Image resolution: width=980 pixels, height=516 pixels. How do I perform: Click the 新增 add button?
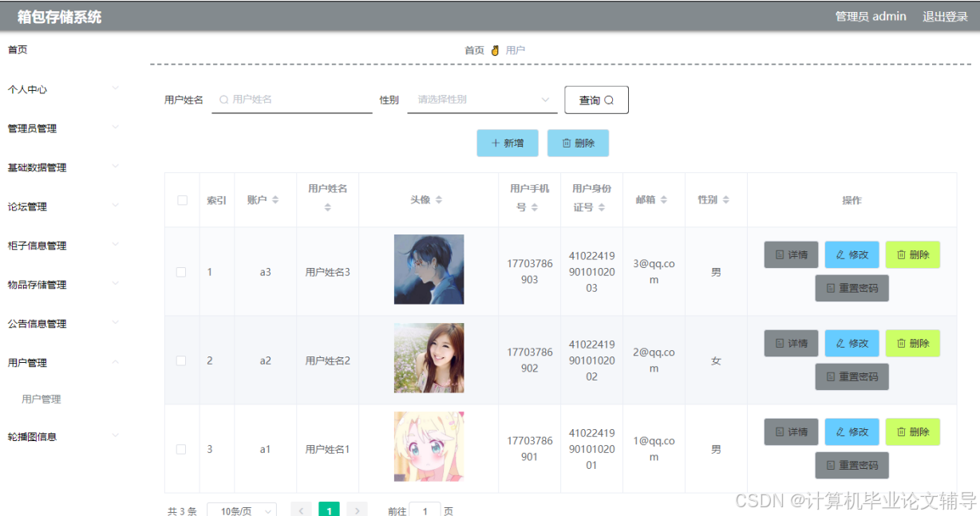click(508, 143)
